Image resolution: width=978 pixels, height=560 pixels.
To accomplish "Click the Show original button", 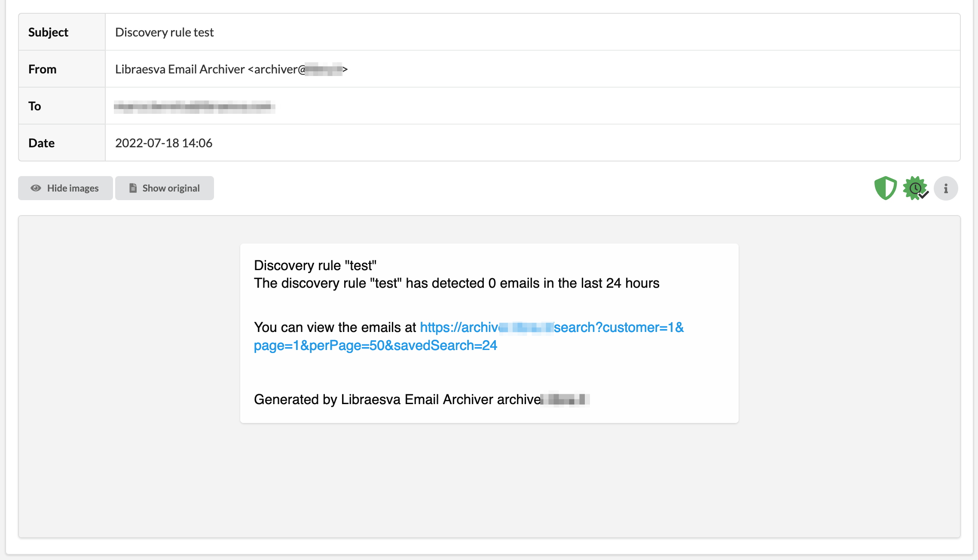I will 165,188.
